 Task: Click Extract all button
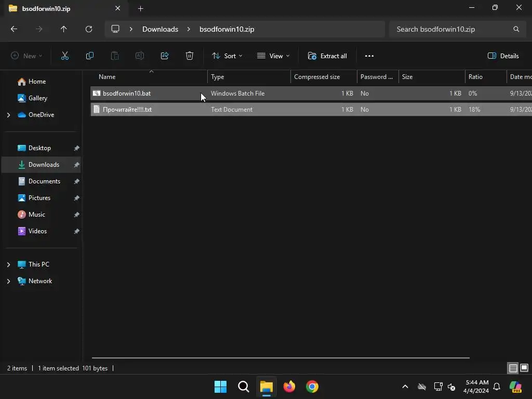point(327,56)
